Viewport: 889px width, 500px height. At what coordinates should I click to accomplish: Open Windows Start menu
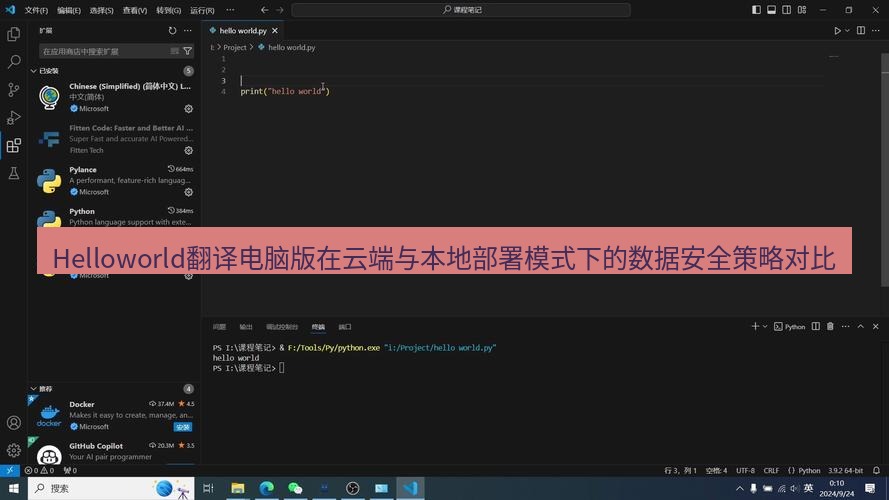(x=14, y=488)
